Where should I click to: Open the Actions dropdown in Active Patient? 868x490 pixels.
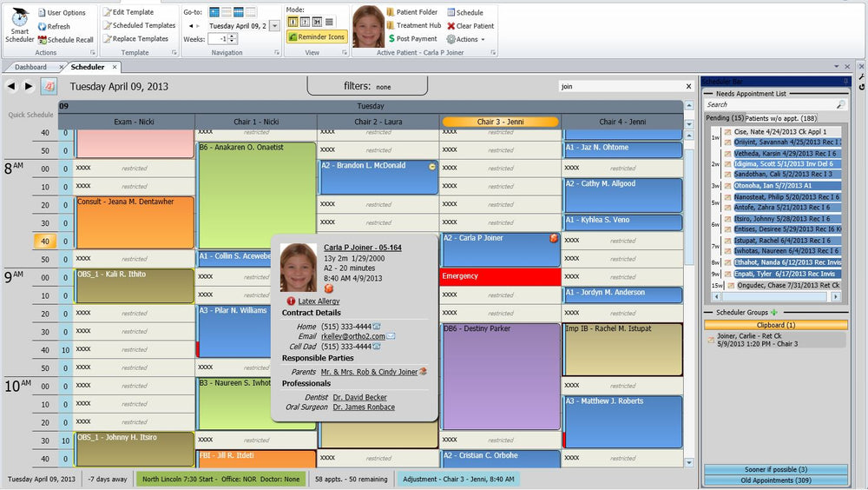pyautogui.click(x=465, y=39)
